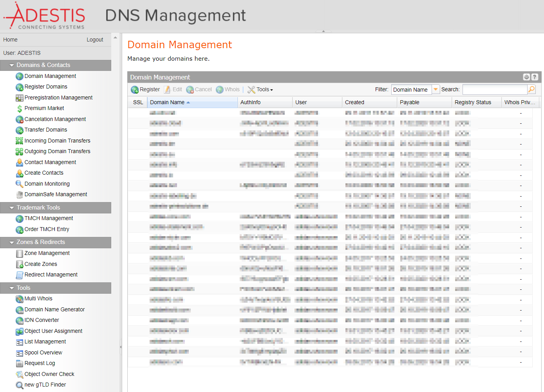Viewport: 544px width, 392px height.
Task: Select Spool Overview in Tools
Action: click(x=43, y=352)
